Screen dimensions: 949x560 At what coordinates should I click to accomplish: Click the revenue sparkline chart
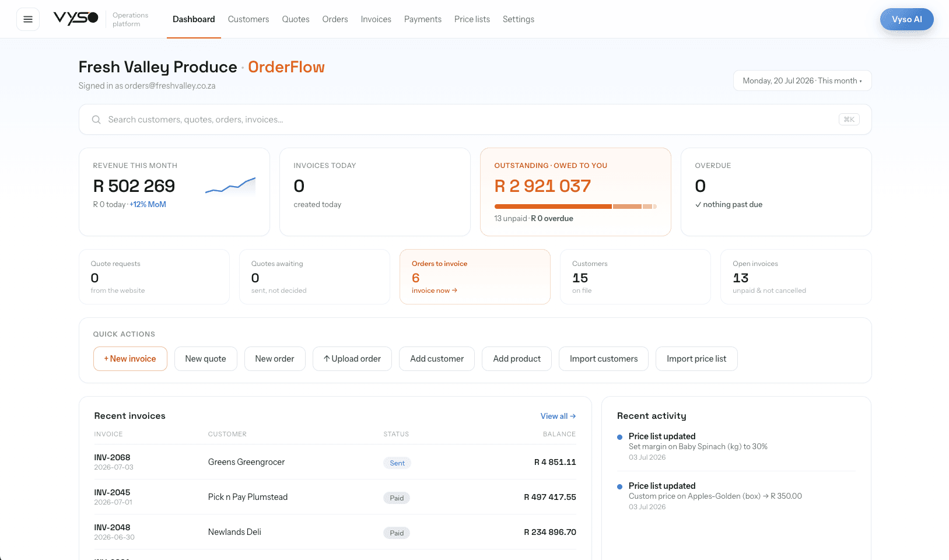230,186
